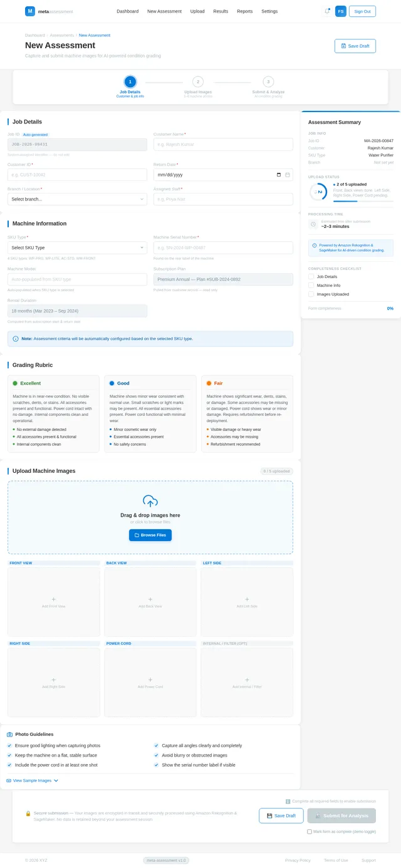401x868 pixels.
Task: Click the Browse Files button
Action: coord(150,535)
